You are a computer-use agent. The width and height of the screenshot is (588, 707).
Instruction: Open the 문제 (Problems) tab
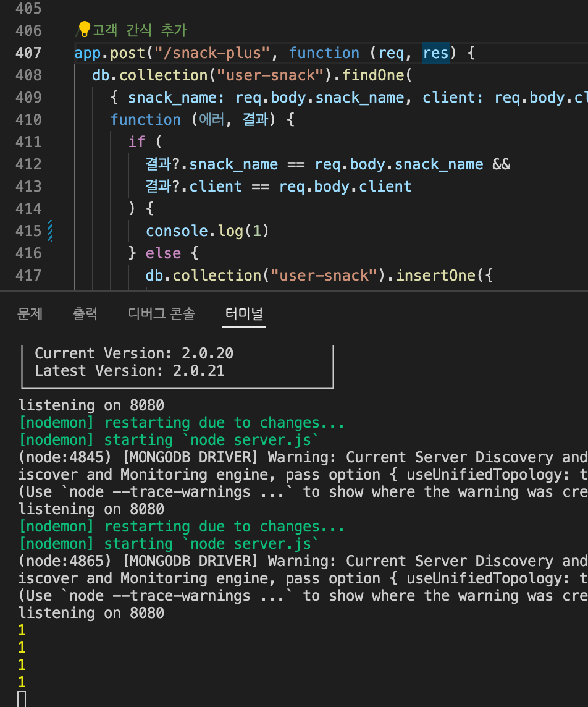click(x=30, y=313)
